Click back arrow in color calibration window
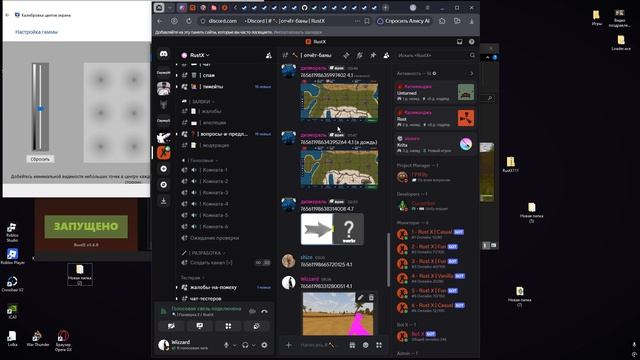Viewport: 640px width, 360px height. [7, 15]
